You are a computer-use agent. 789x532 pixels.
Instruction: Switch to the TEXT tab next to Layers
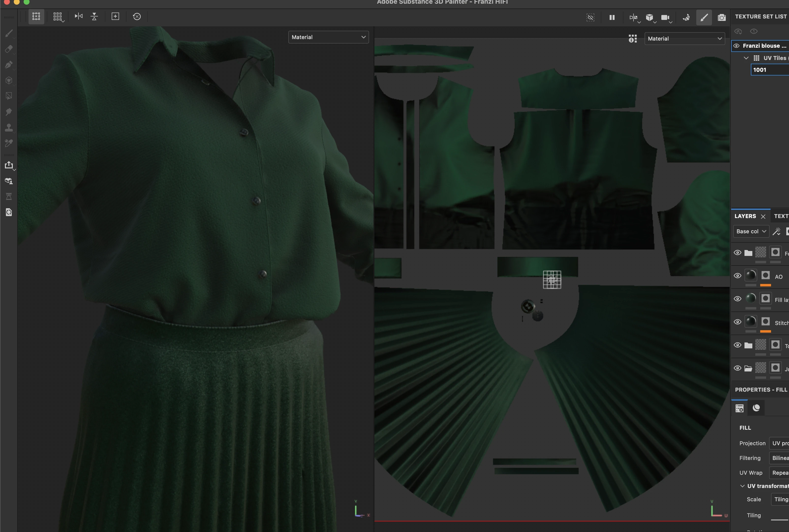coord(781,216)
